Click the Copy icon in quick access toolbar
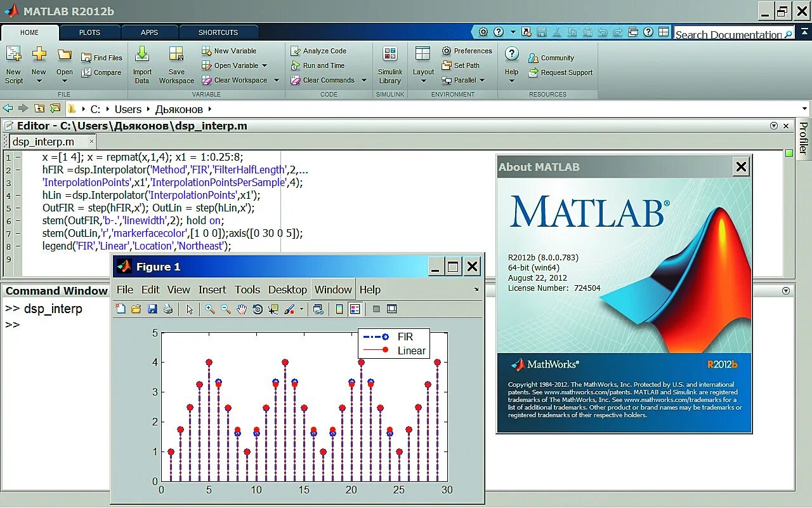The image size is (812, 508). [x=572, y=32]
